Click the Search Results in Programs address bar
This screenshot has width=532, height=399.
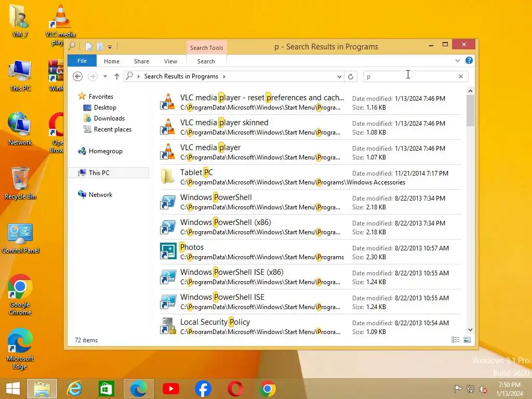(x=233, y=77)
